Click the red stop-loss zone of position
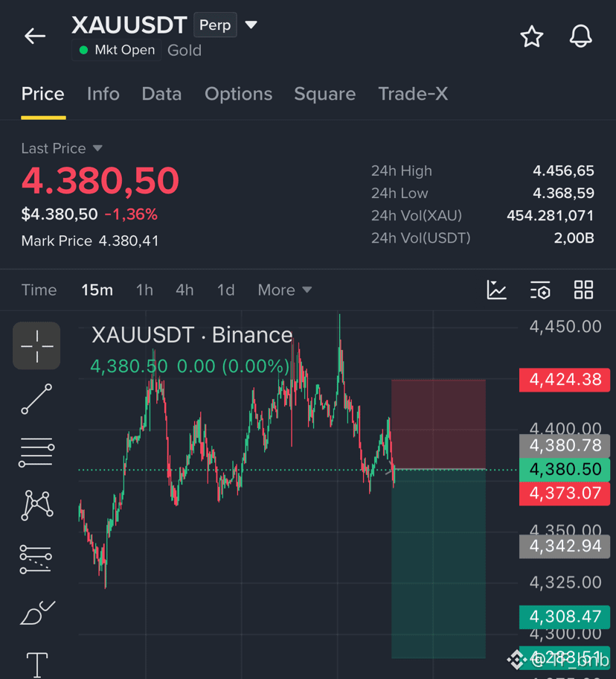 (438, 424)
